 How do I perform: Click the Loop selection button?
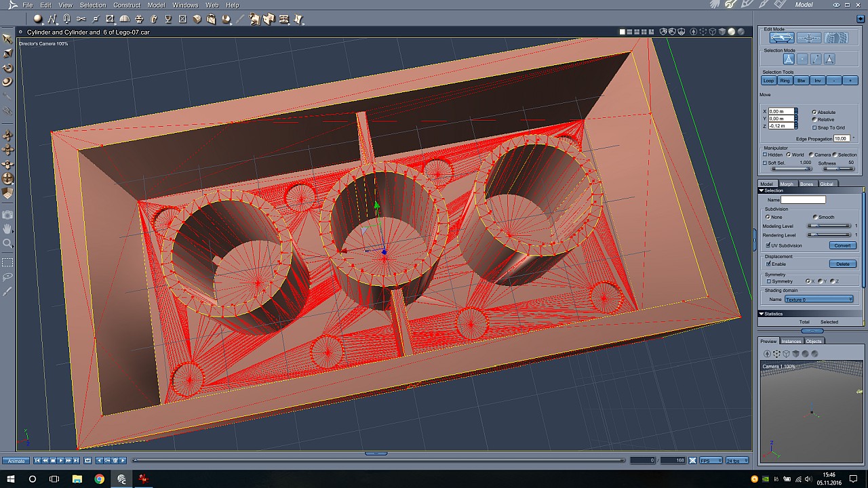point(768,81)
